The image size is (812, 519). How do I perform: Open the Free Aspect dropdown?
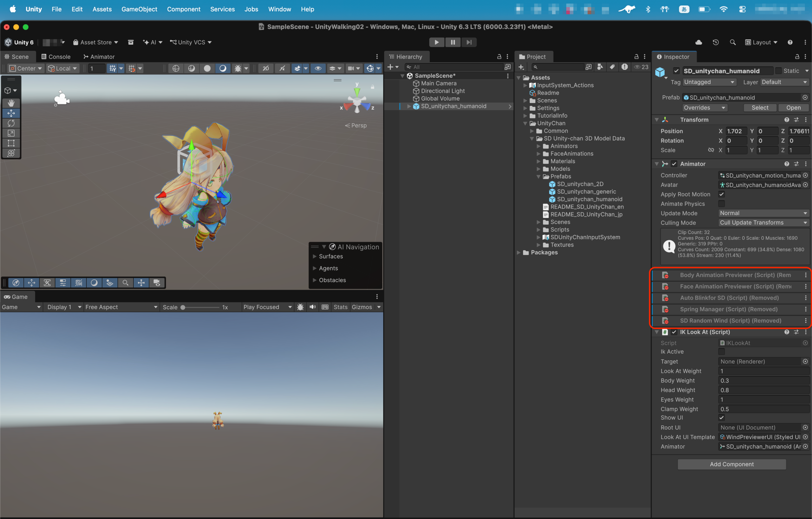tap(121, 307)
